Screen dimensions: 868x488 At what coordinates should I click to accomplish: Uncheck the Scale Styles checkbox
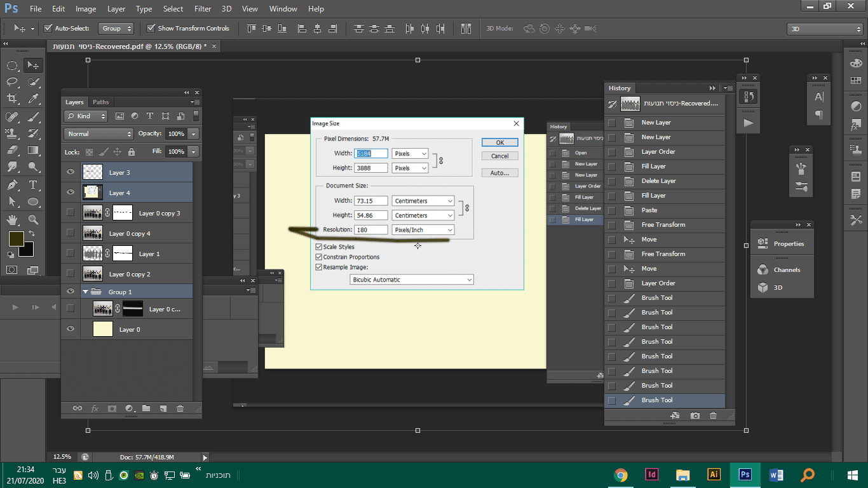point(319,247)
